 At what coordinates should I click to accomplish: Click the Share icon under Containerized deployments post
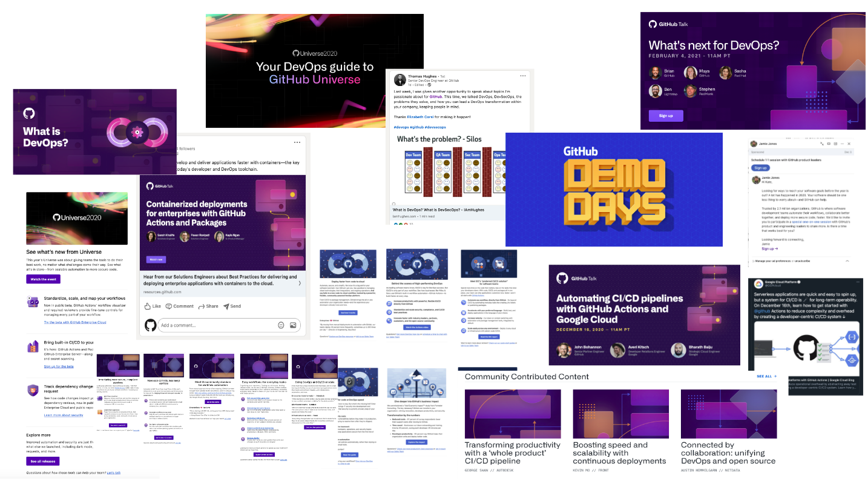(201, 306)
